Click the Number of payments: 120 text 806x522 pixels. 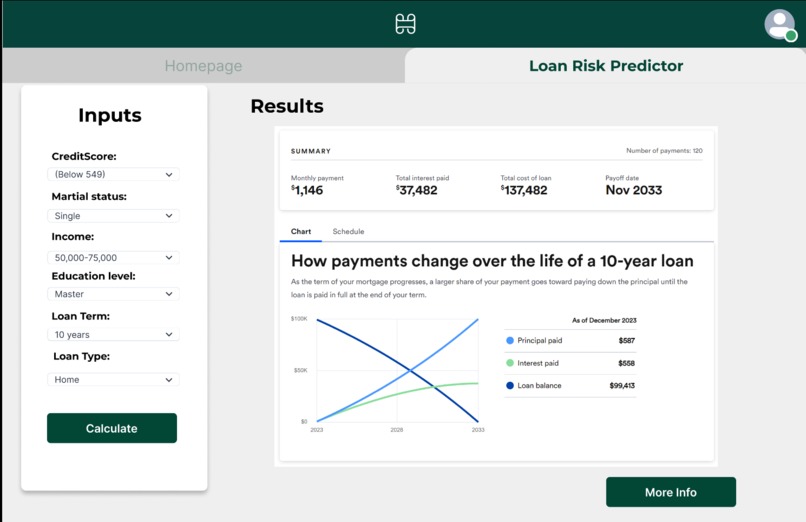664,151
